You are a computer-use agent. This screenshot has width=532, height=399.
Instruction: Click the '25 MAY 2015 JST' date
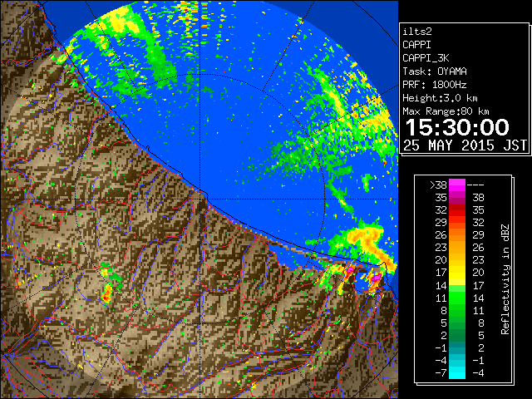[x=465, y=145]
